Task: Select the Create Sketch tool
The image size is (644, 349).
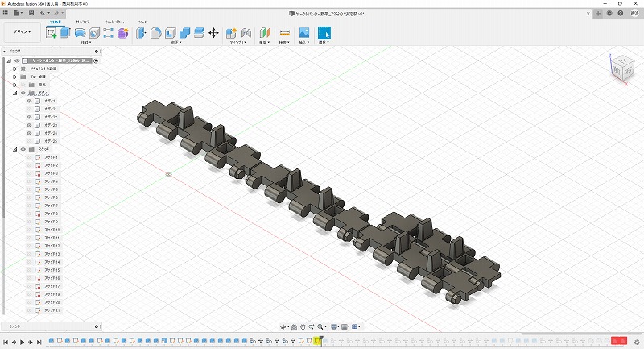Action: (x=52, y=33)
